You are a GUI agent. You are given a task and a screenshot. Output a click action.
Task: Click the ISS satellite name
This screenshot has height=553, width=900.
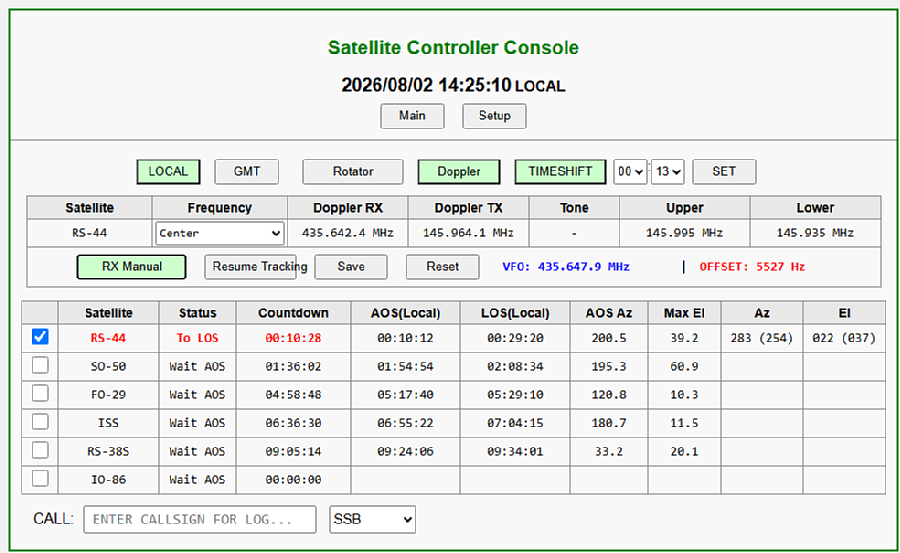(x=108, y=423)
